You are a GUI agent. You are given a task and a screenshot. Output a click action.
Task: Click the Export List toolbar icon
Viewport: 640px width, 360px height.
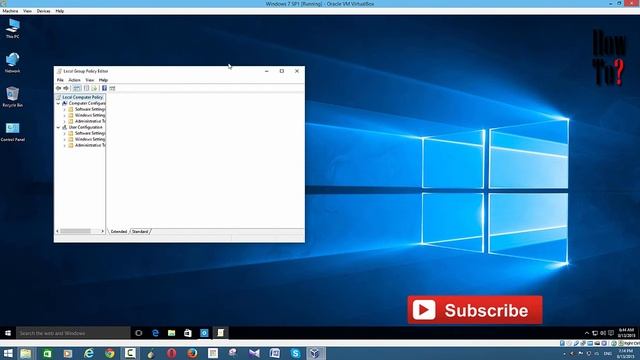pyautogui.click(x=94, y=88)
